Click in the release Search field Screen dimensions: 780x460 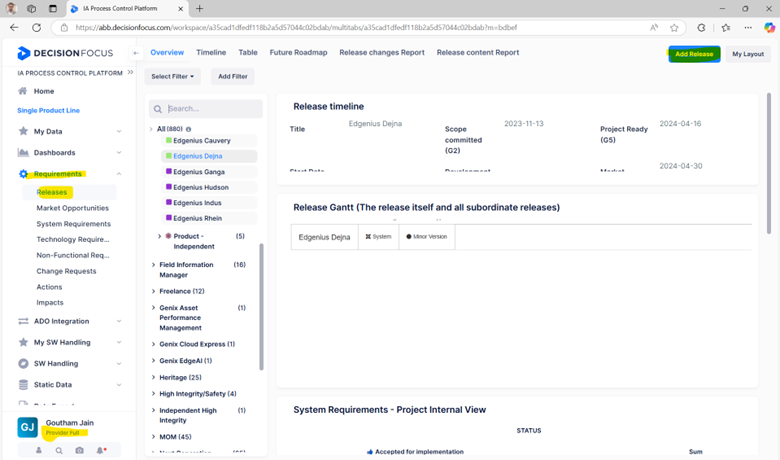(x=206, y=108)
